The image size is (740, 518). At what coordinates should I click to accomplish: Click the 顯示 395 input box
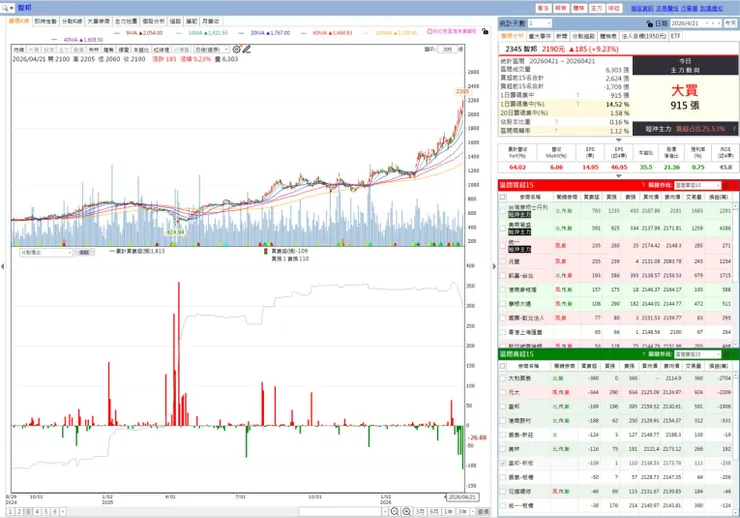click(447, 49)
